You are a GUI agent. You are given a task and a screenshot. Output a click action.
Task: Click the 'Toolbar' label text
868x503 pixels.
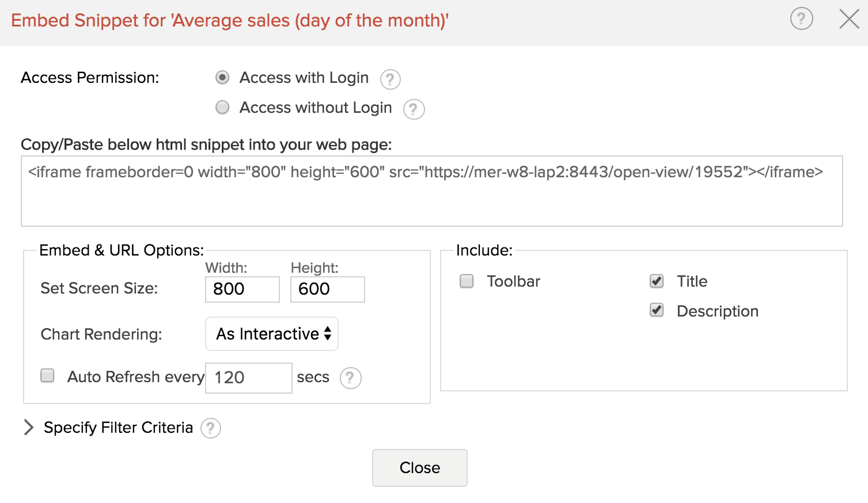(x=514, y=281)
